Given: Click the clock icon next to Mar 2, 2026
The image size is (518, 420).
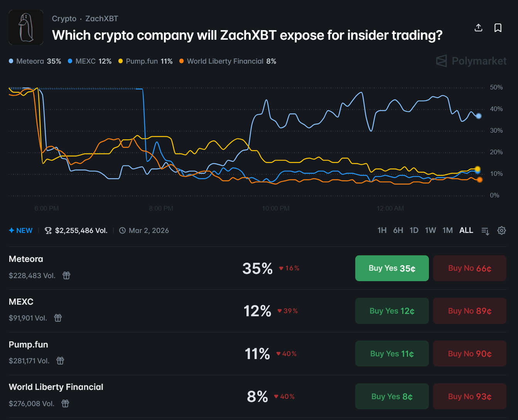Looking at the screenshot, I should pyautogui.click(x=122, y=230).
